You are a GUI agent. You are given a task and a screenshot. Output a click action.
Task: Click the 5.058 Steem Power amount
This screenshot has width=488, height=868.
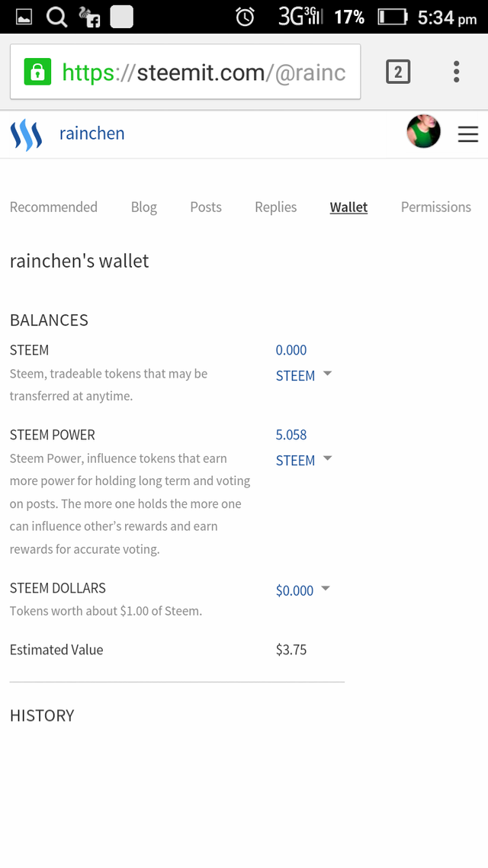291,435
